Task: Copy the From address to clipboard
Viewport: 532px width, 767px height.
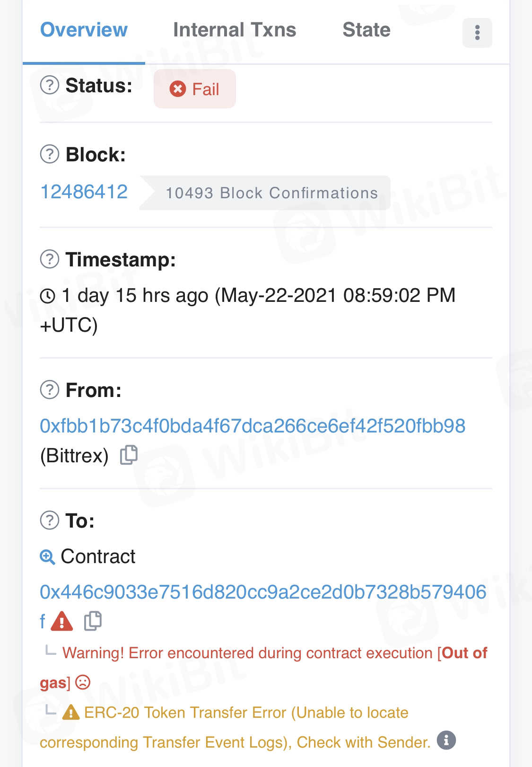Action: pyautogui.click(x=129, y=455)
